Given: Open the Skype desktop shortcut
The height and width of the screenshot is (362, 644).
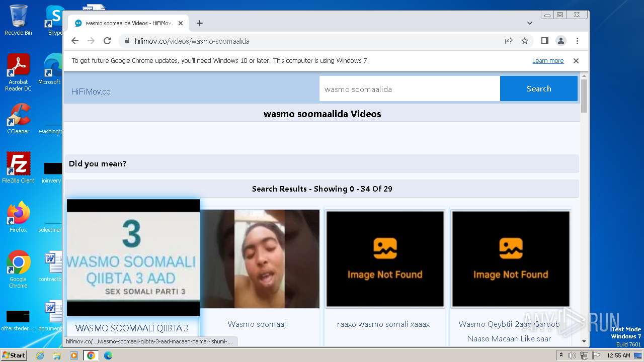Looking at the screenshot, I should 55,20.
